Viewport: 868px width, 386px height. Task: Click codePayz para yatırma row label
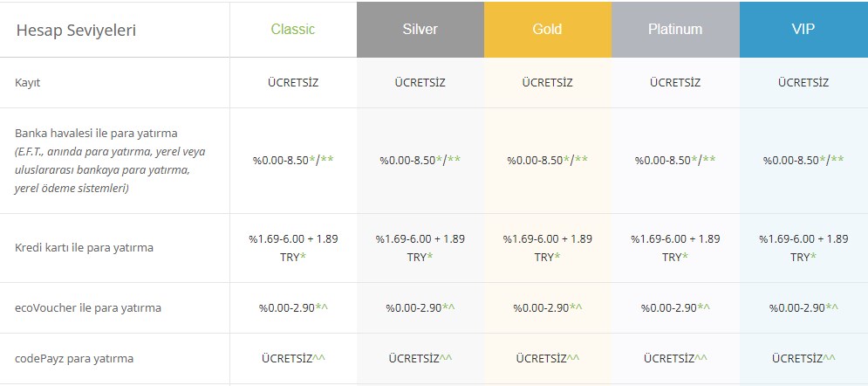(74, 359)
